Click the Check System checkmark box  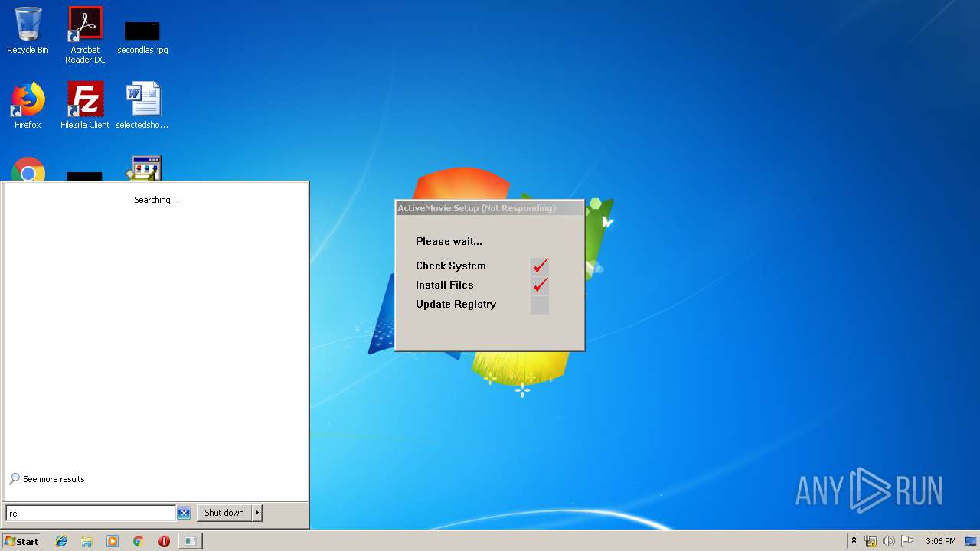[540, 266]
